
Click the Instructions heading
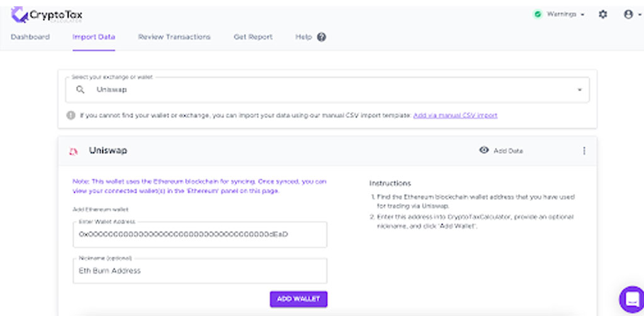click(390, 183)
